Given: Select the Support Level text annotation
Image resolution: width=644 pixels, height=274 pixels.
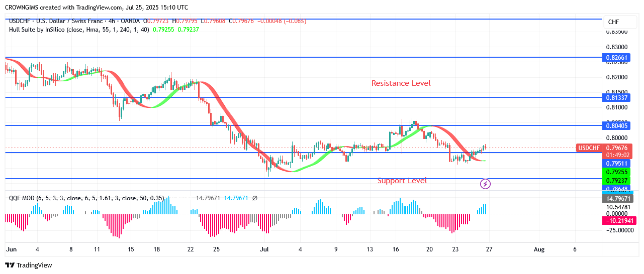Looking at the screenshot, I should [402, 181].
